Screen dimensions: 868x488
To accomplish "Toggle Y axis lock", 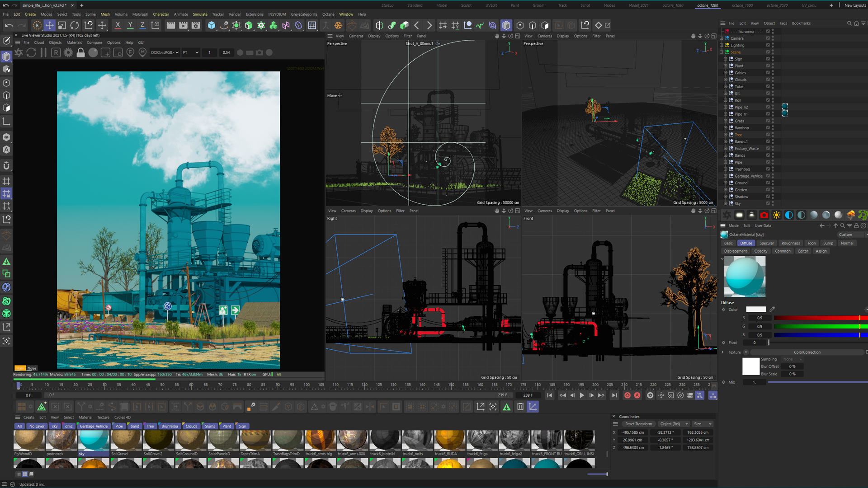I will pyautogui.click(x=130, y=25).
